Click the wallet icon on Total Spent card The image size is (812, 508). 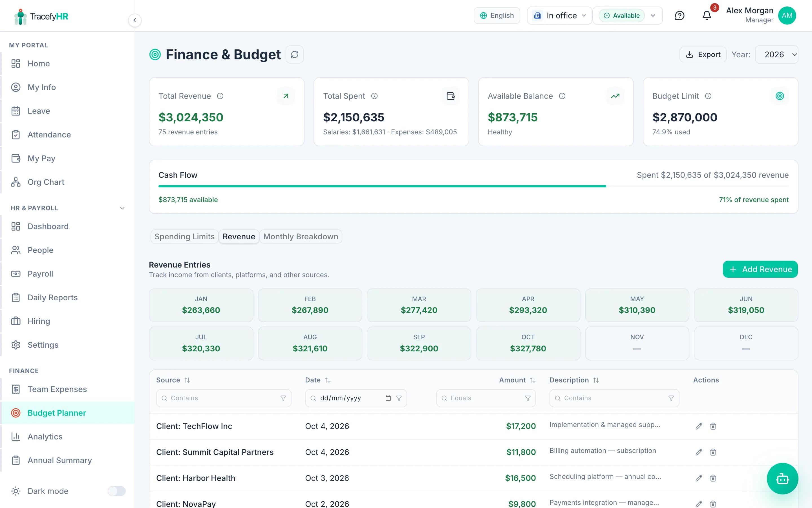point(450,96)
